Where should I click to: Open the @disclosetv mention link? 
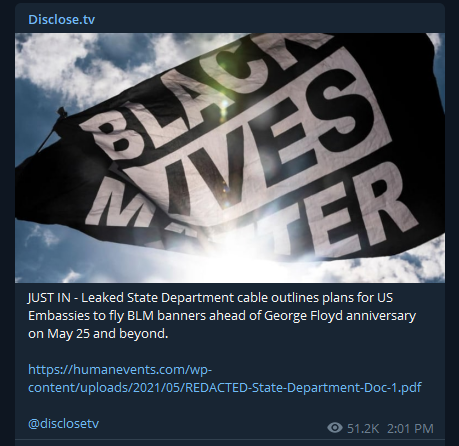[64, 424]
